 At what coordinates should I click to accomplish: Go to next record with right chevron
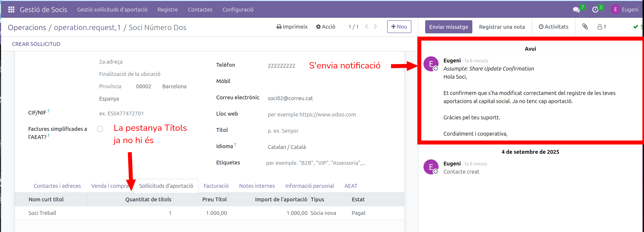[x=375, y=27]
